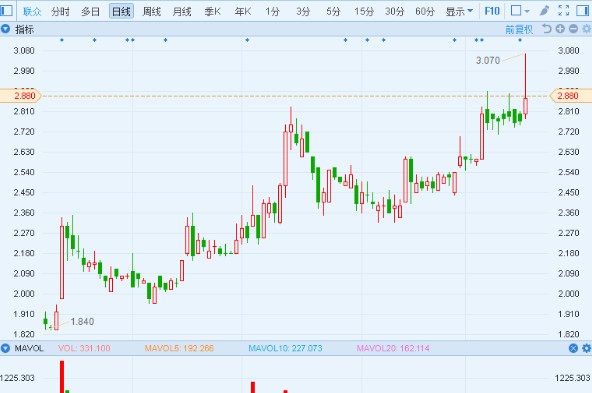This screenshot has height=393, width=592.
Task: Click the left 2.880 current price tag
Action: (x=21, y=96)
